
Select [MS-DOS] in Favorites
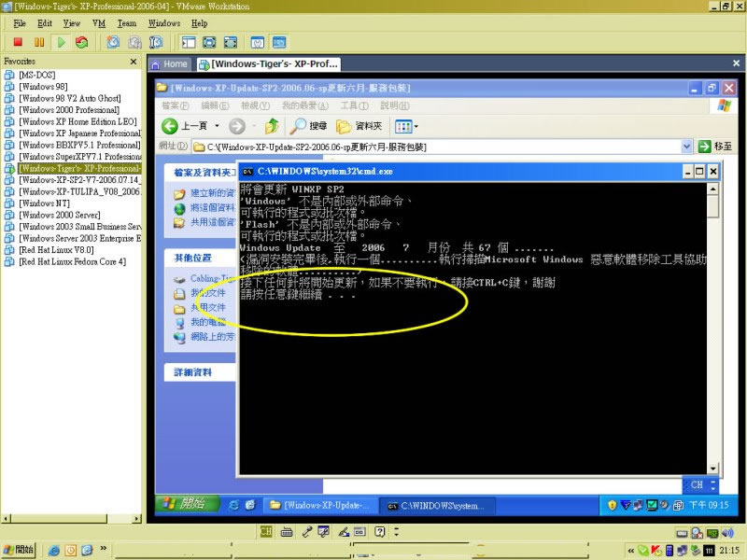tap(37, 75)
